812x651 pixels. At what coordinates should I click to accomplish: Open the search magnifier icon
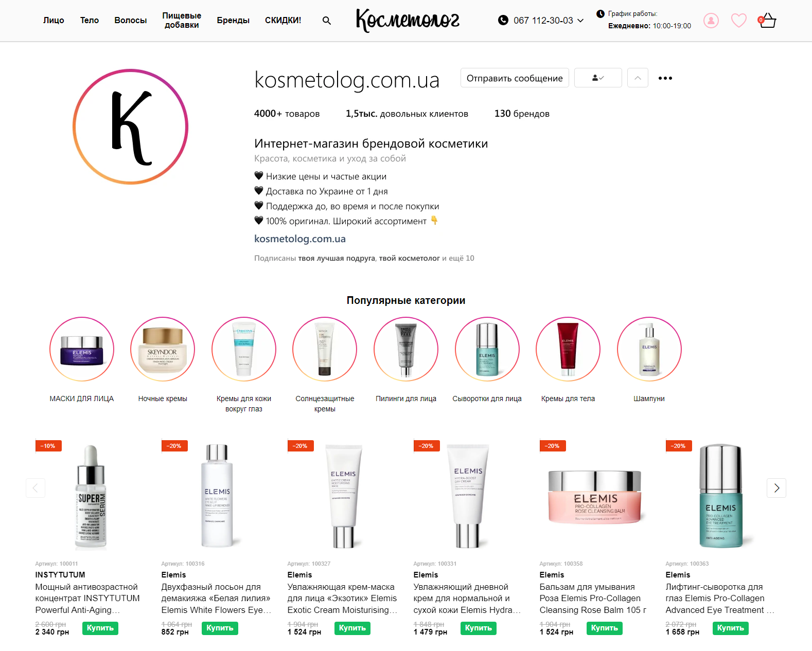[326, 21]
